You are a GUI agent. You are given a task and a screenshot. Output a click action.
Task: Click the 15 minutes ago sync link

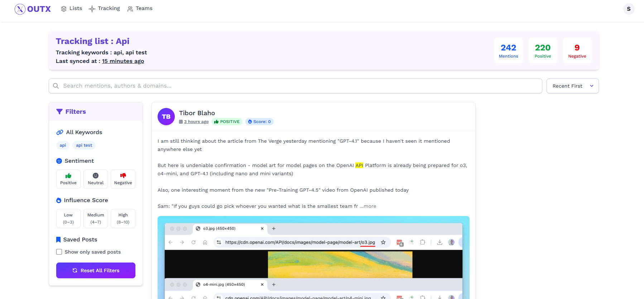pos(123,61)
